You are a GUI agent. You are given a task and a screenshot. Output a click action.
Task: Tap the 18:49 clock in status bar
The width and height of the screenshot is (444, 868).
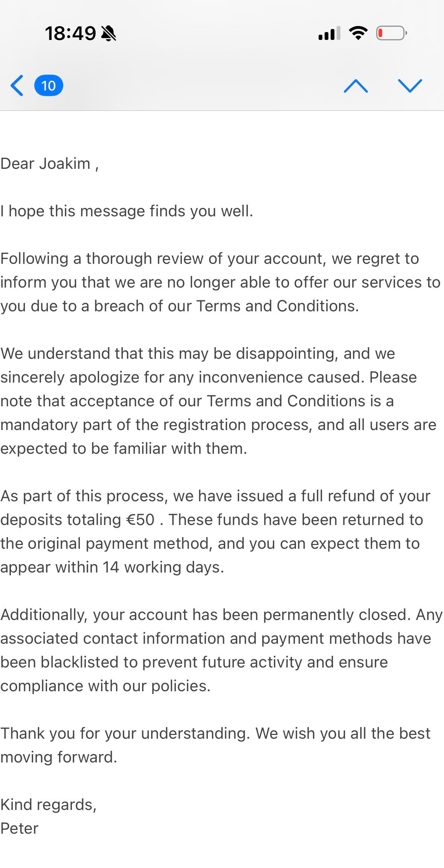pos(70,34)
